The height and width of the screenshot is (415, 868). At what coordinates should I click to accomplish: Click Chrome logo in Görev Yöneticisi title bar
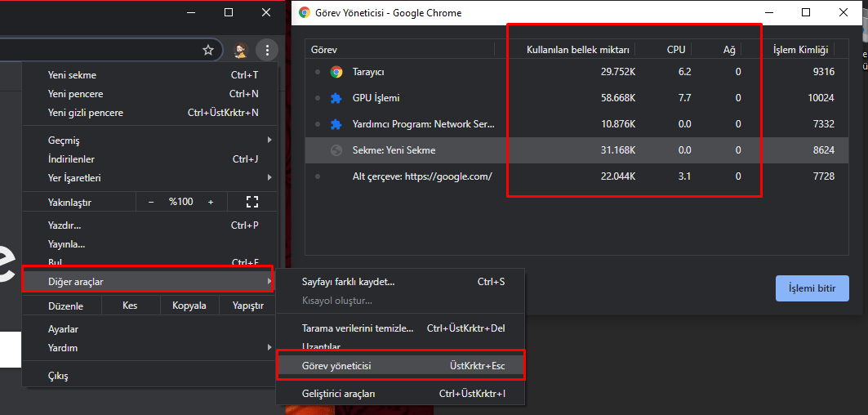(304, 12)
